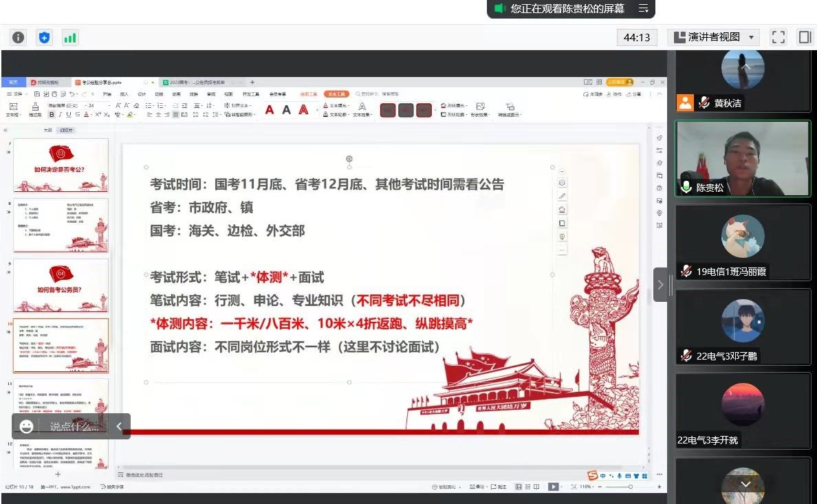Collapse the chat bar with the chevron
817x504 pixels.
(x=119, y=426)
